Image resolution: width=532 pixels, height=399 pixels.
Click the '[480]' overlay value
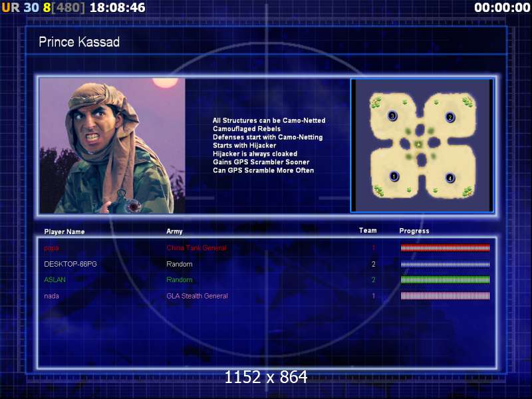click(x=68, y=7)
